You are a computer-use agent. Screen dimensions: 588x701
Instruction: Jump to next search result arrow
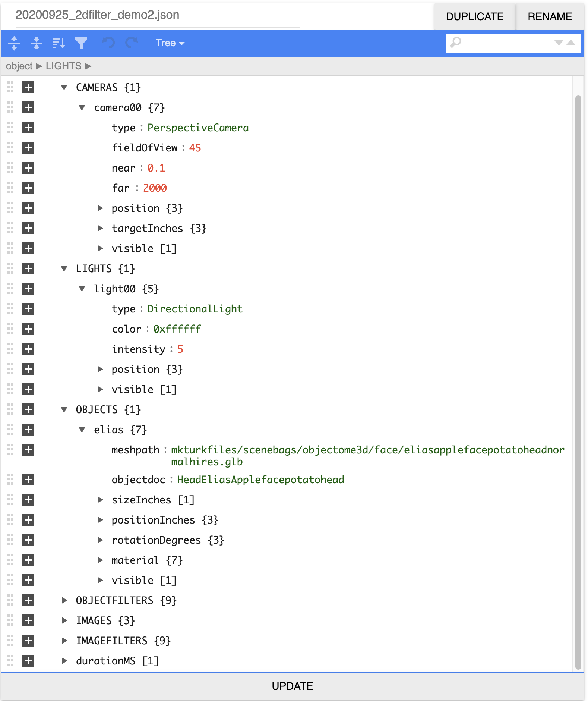[558, 43]
